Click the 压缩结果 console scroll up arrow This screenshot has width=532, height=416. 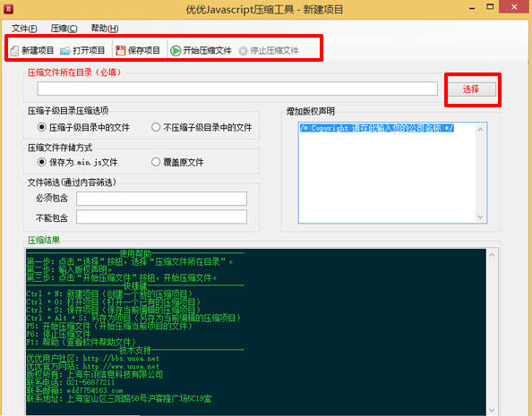[x=492, y=255]
